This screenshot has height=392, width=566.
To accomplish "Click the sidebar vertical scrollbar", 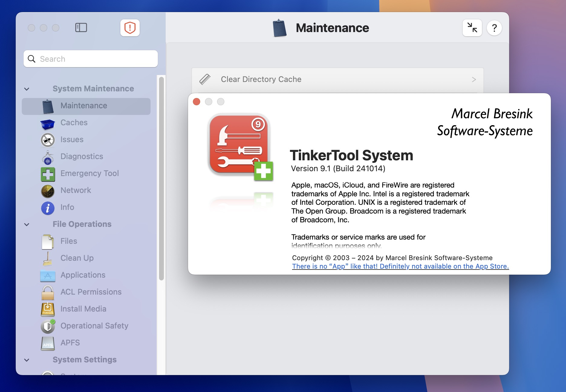I will (x=161, y=178).
